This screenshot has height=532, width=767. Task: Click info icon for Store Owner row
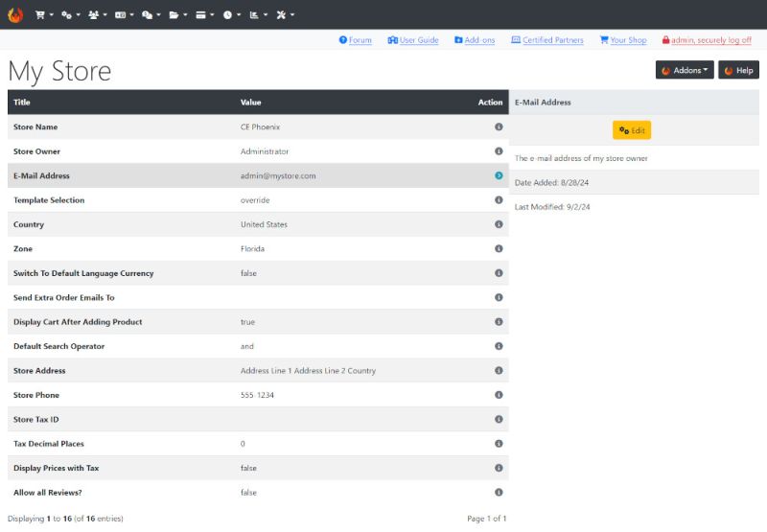(499, 151)
